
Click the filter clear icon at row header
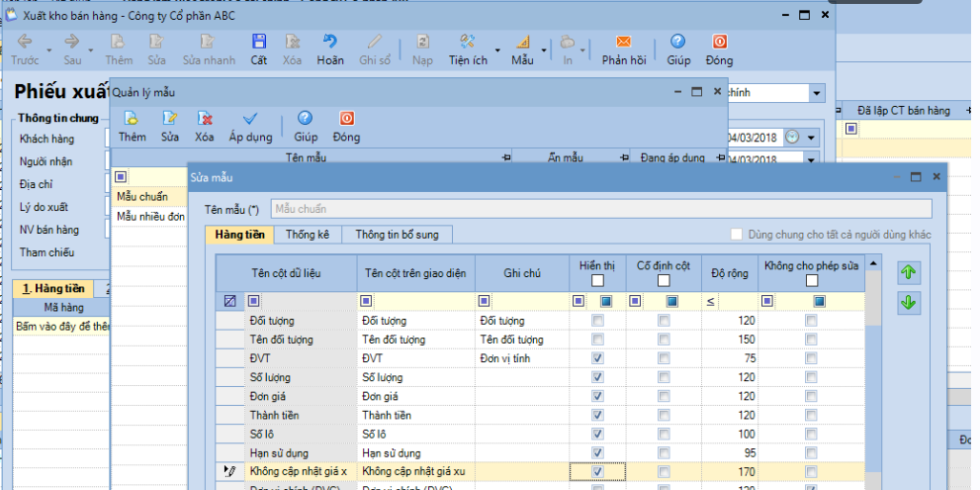point(229,302)
